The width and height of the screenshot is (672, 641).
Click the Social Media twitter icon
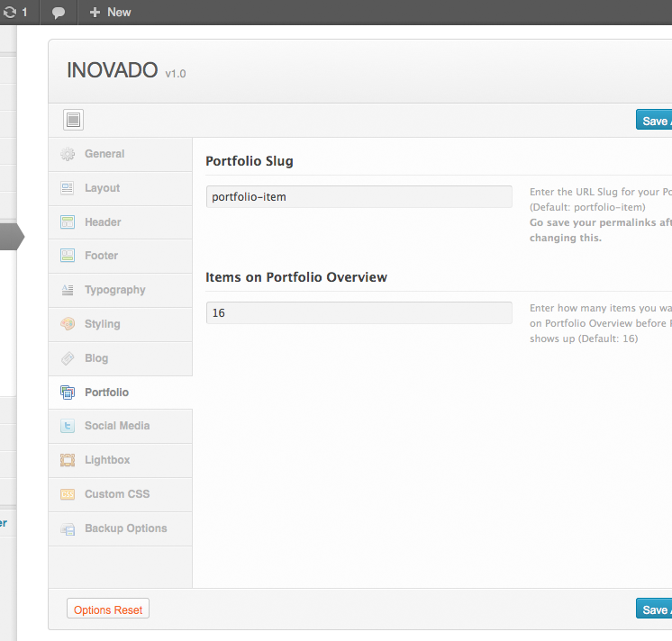[68, 426]
